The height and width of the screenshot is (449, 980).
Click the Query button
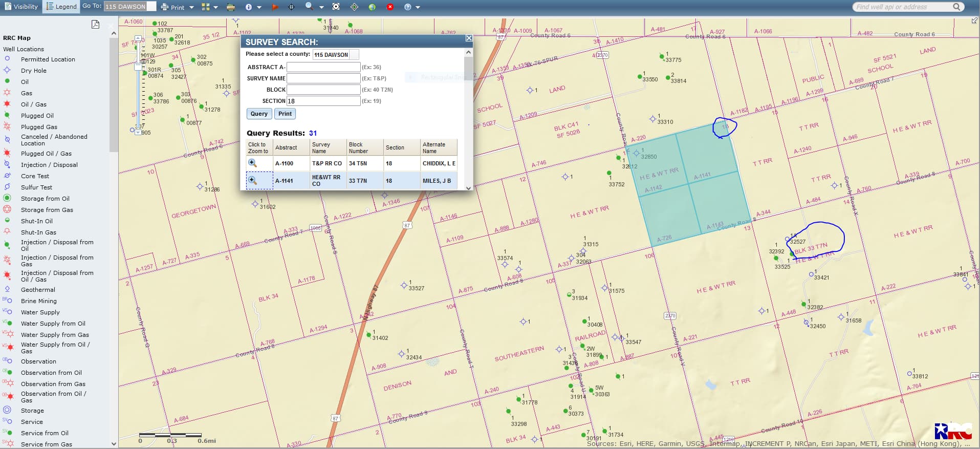259,114
